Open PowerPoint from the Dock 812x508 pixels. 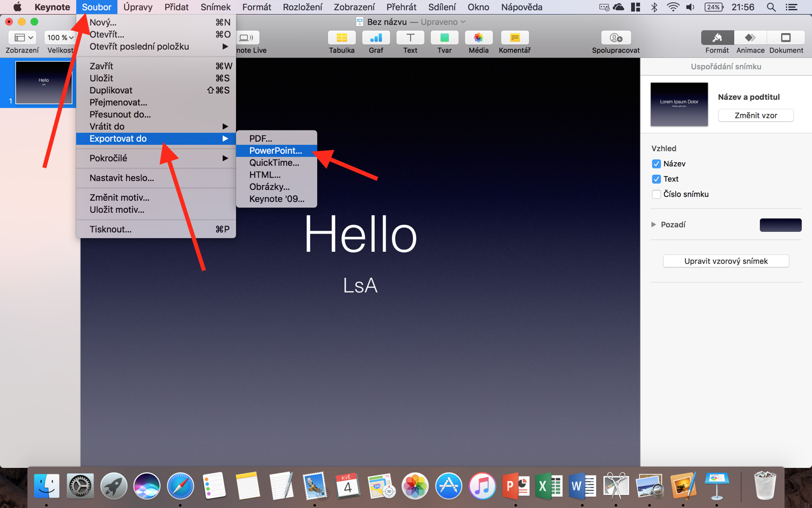pos(515,486)
